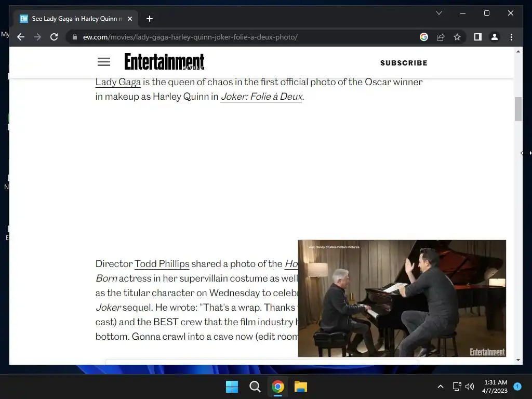Open the Lady Gaga link
532x399 pixels.
[118, 82]
